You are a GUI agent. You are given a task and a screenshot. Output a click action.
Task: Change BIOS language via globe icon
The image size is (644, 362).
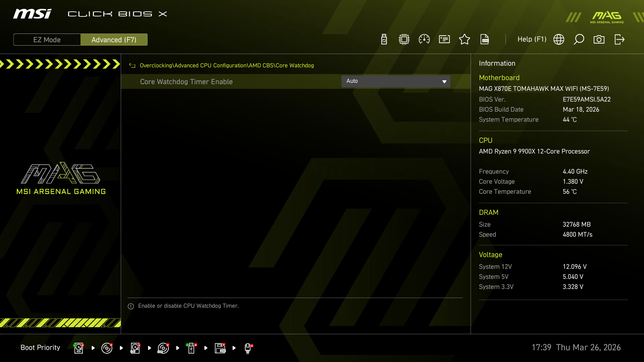tap(559, 39)
